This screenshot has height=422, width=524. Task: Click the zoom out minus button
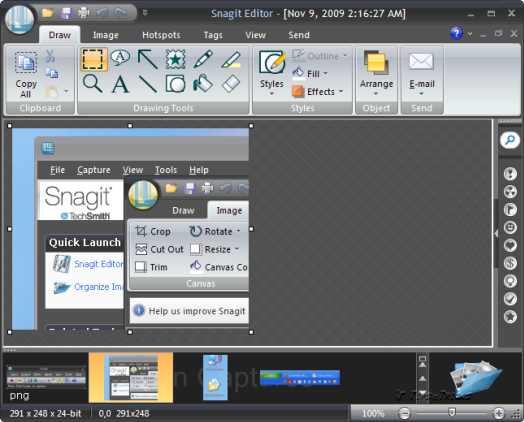(x=404, y=413)
